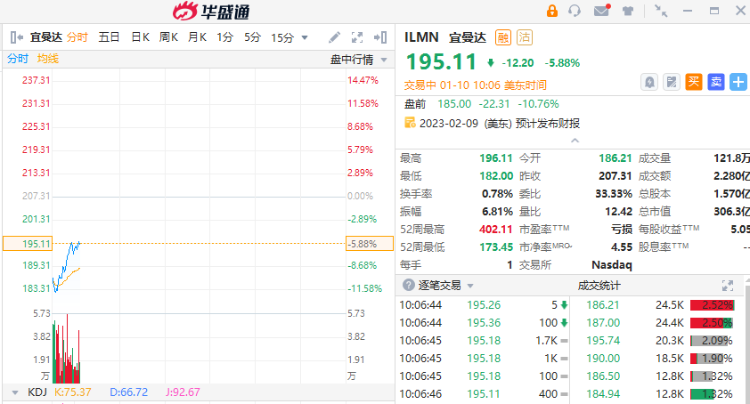Viewport: 750px width, 404px height.
Task: Open the messages envelope icon
Action: pyautogui.click(x=601, y=11)
